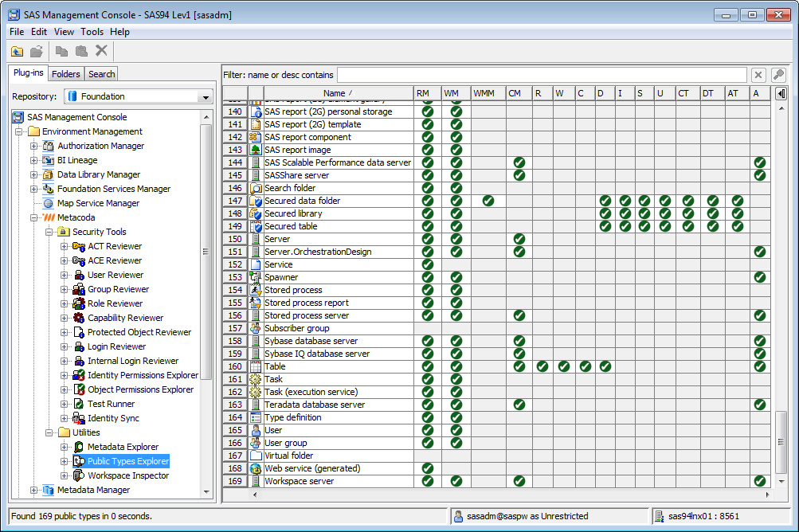Click the Copy toolbar icon
Image resolution: width=799 pixels, height=532 pixels.
[x=61, y=51]
